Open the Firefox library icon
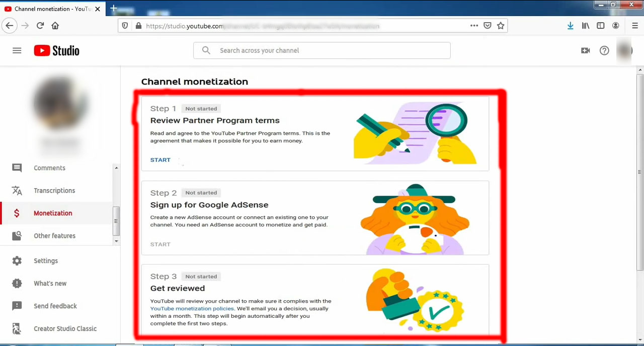Screen dimensions: 644x346 (586, 26)
